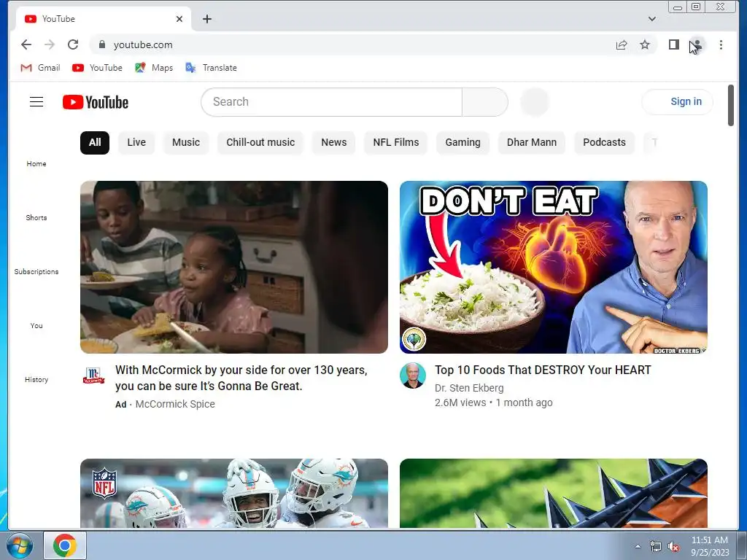This screenshot has width=747, height=560.
Task: Click inside the YouTube Search field
Action: 332,102
